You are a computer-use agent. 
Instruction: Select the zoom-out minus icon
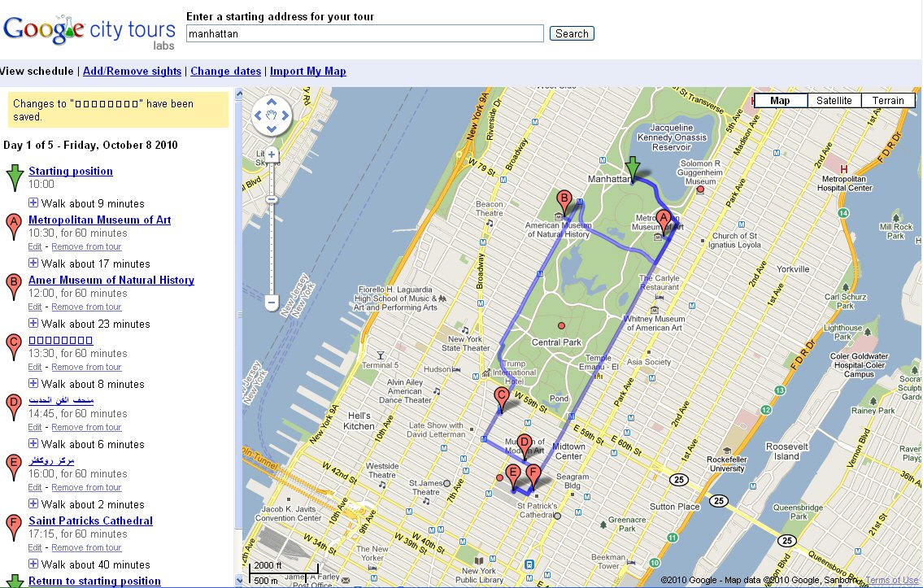(270, 303)
